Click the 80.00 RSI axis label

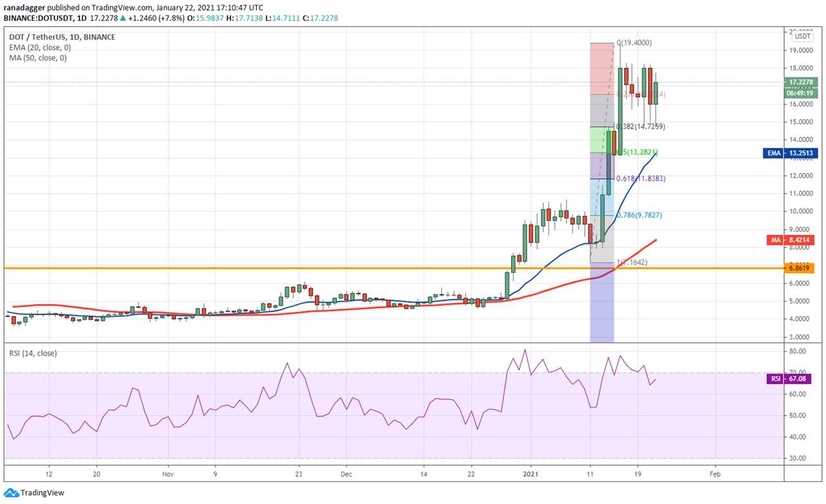798,352
